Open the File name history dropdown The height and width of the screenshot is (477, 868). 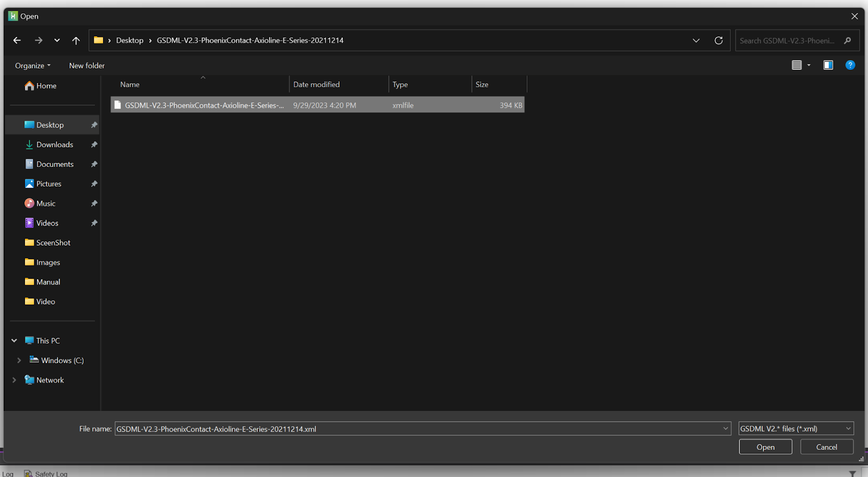pyautogui.click(x=726, y=429)
